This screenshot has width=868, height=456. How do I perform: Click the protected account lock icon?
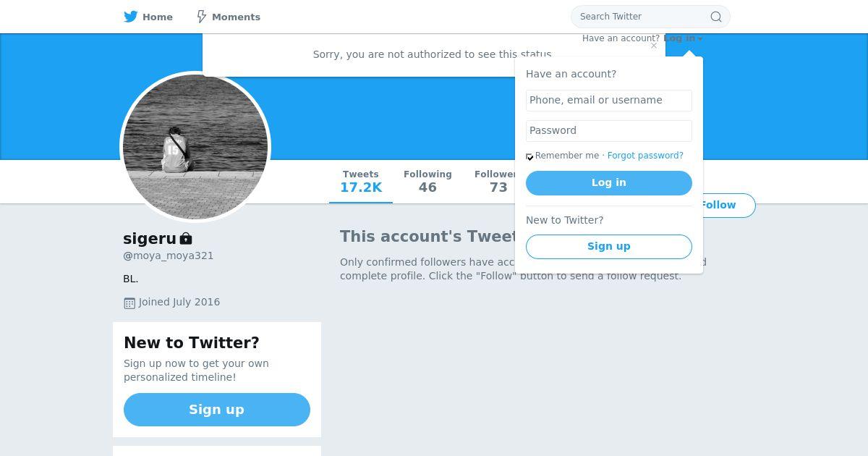coord(186,238)
